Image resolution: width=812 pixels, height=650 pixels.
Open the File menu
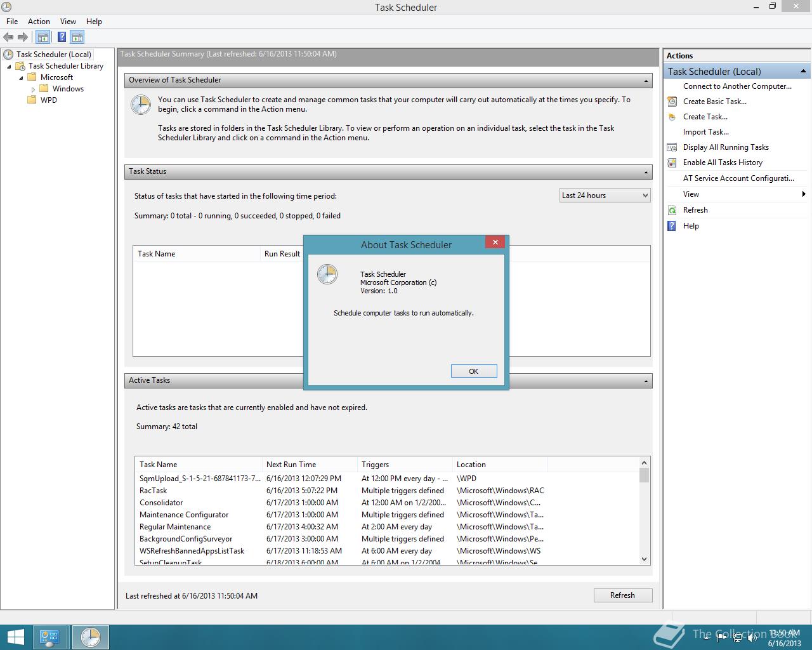click(x=12, y=22)
